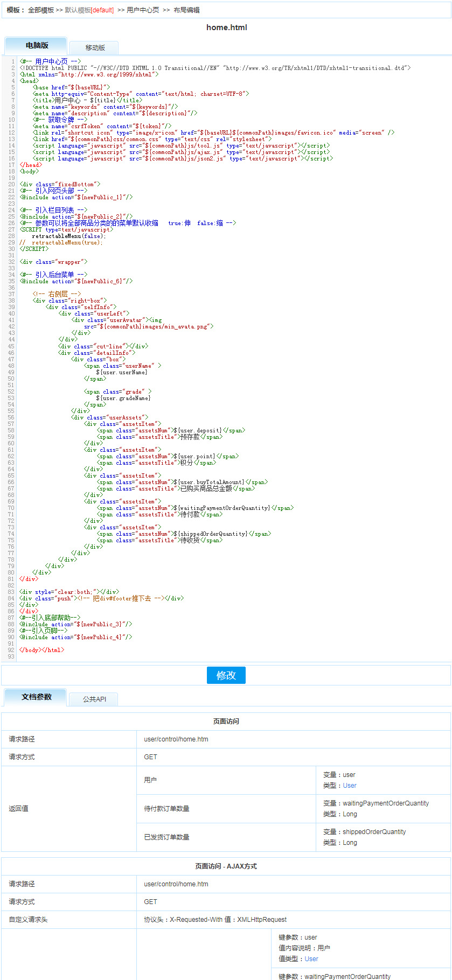This screenshot has width=452, height=980.
Task: Click the 返回值 cell
Action: 69,809
